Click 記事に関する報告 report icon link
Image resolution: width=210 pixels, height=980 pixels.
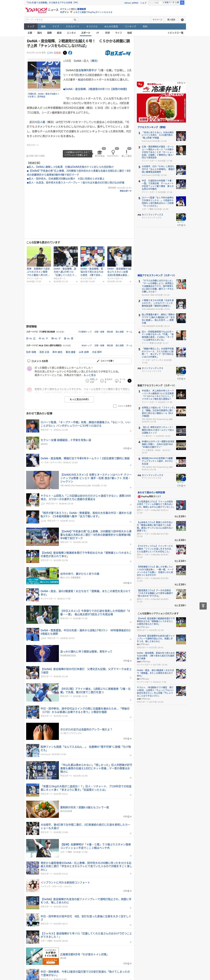[x=36, y=156]
